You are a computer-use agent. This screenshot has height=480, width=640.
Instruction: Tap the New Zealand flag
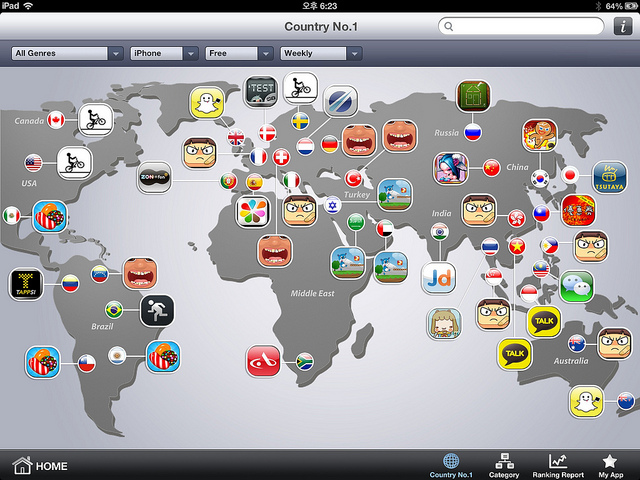pos(626,400)
